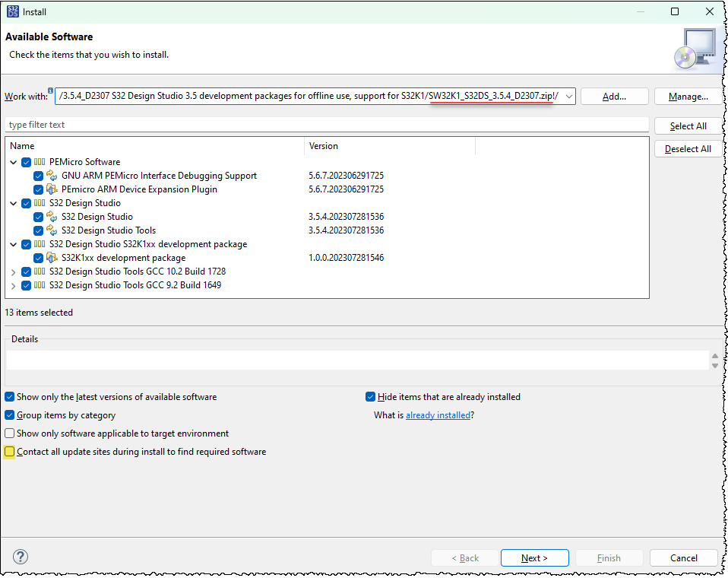The image size is (728, 578).
Task: Click the Details scroll down arrow
Action: (x=715, y=366)
